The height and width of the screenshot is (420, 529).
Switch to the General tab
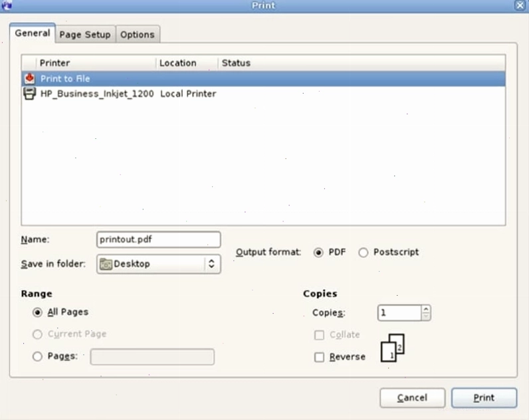(33, 33)
